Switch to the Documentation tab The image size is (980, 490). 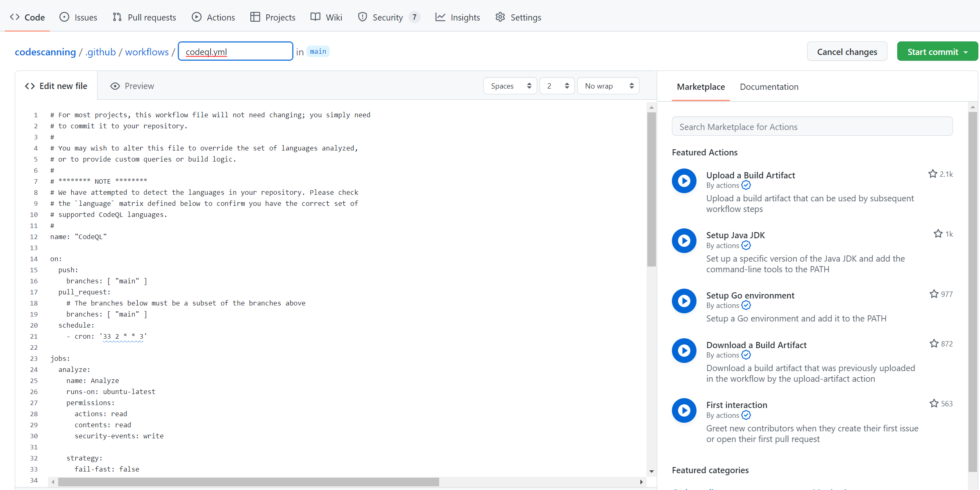(769, 87)
